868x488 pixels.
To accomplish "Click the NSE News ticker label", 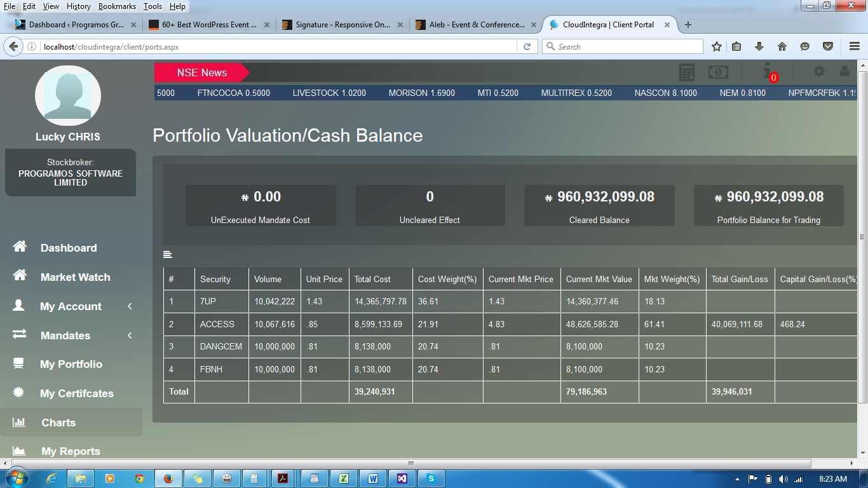I will pos(201,72).
